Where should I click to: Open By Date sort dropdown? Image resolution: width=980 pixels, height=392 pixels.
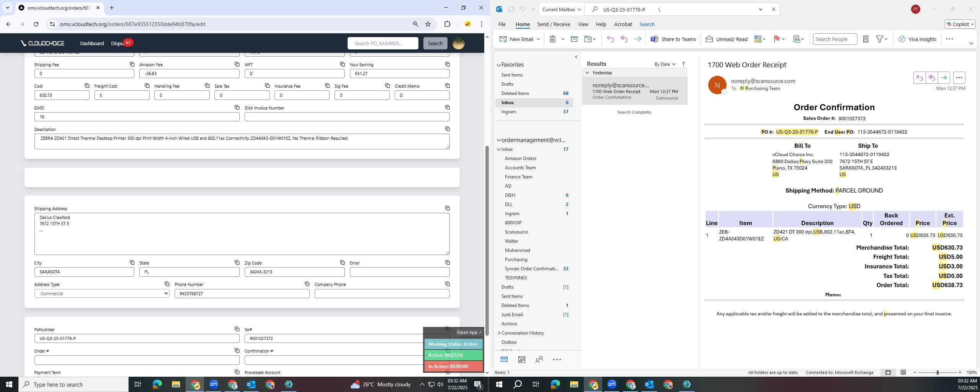[x=665, y=64]
